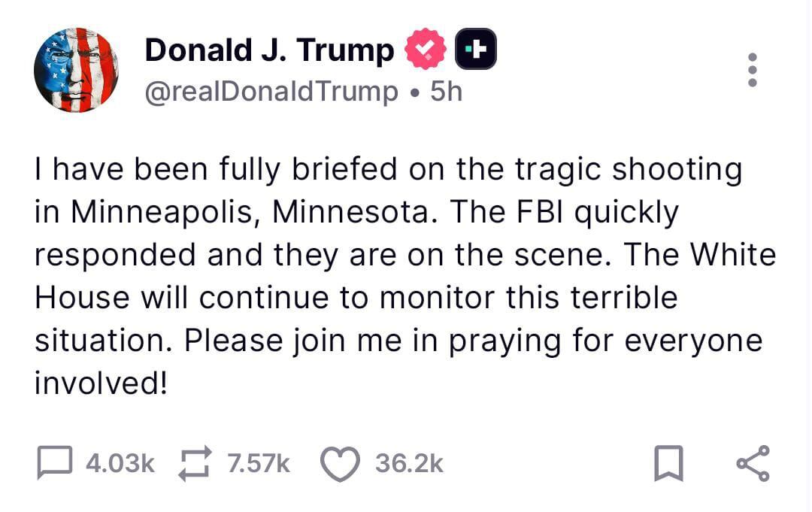The image size is (812, 512).
Task: Open the post via the 5h timestamp
Action: click(x=444, y=90)
